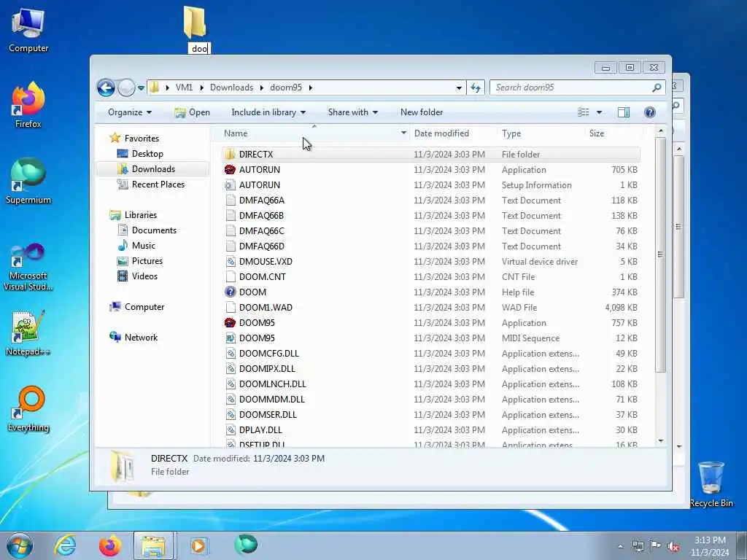Viewport: 747px width, 560px height.
Task: Click the Refresh button beside address bar
Action: pyautogui.click(x=476, y=87)
